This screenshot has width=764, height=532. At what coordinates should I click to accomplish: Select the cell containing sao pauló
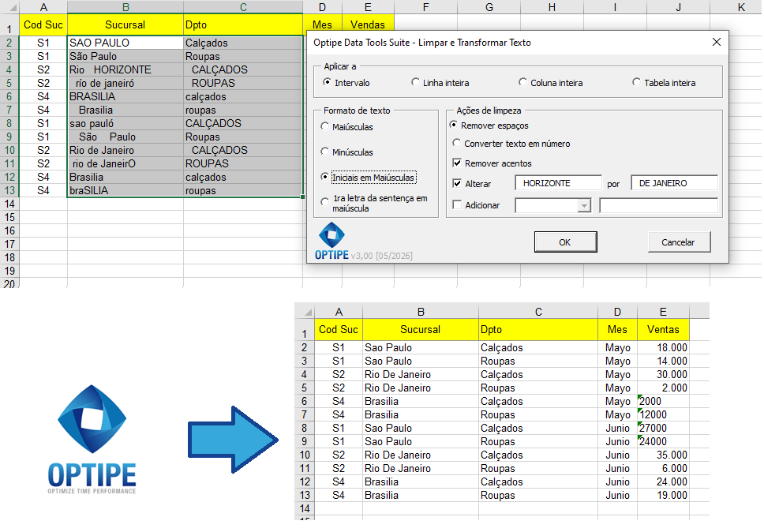(125, 123)
